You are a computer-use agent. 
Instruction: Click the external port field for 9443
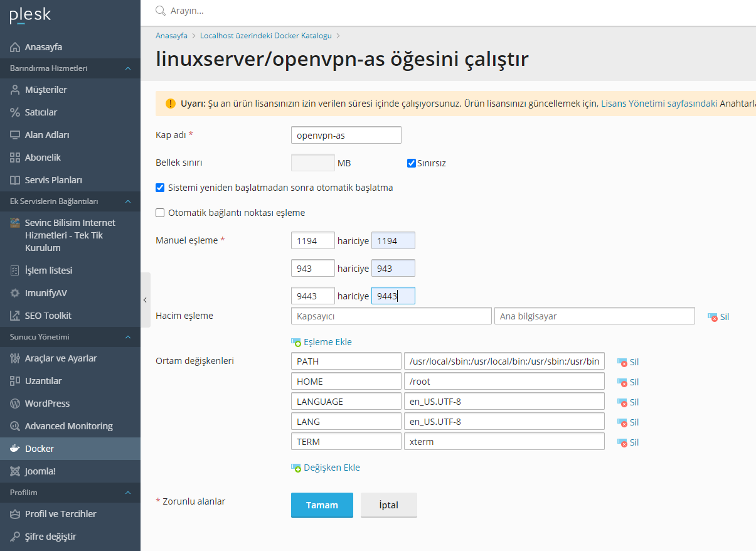pos(393,296)
